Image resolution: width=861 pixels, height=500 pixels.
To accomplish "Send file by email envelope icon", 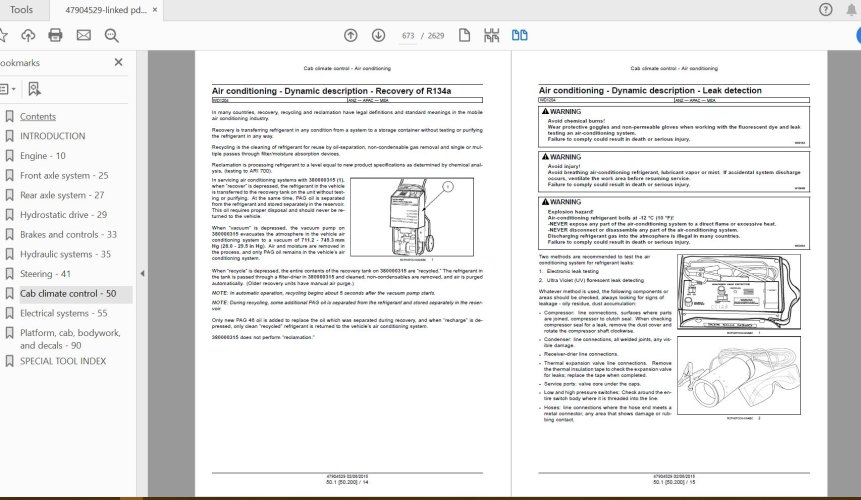I will 83,36.
